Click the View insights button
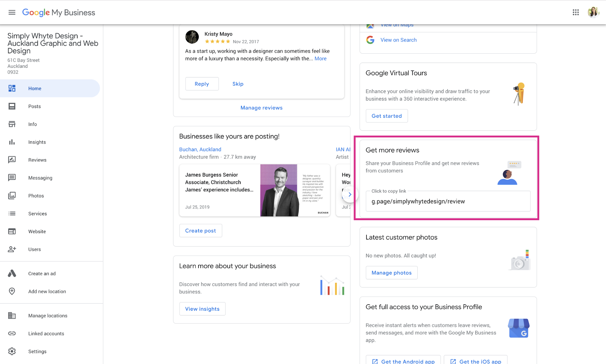This screenshot has width=606, height=364. tap(202, 309)
